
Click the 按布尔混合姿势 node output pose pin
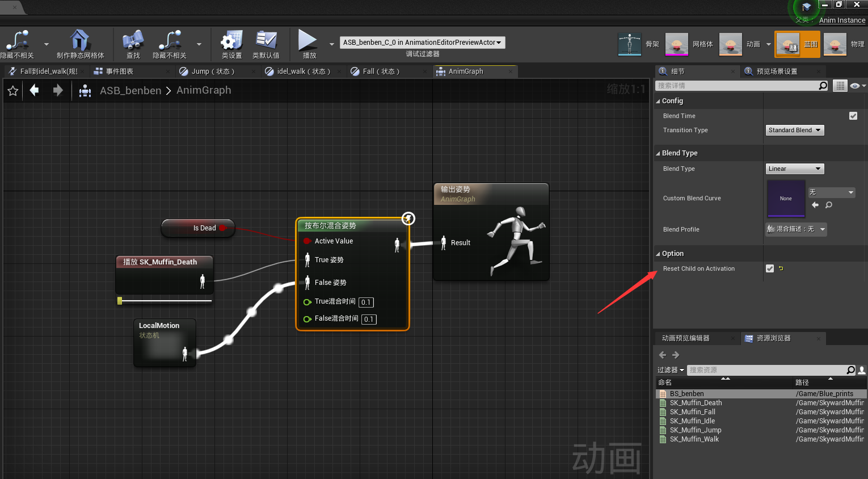[397, 245]
